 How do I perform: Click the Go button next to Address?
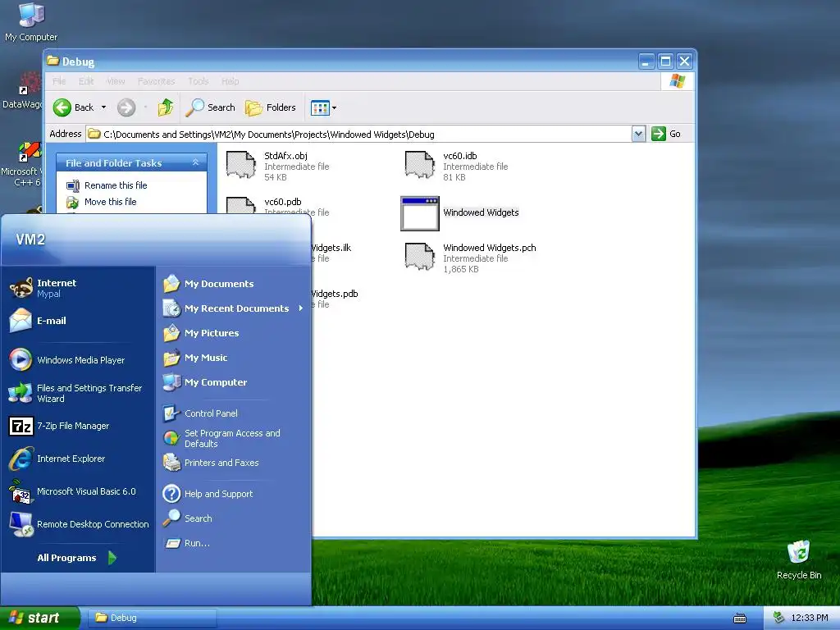click(666, 134)
